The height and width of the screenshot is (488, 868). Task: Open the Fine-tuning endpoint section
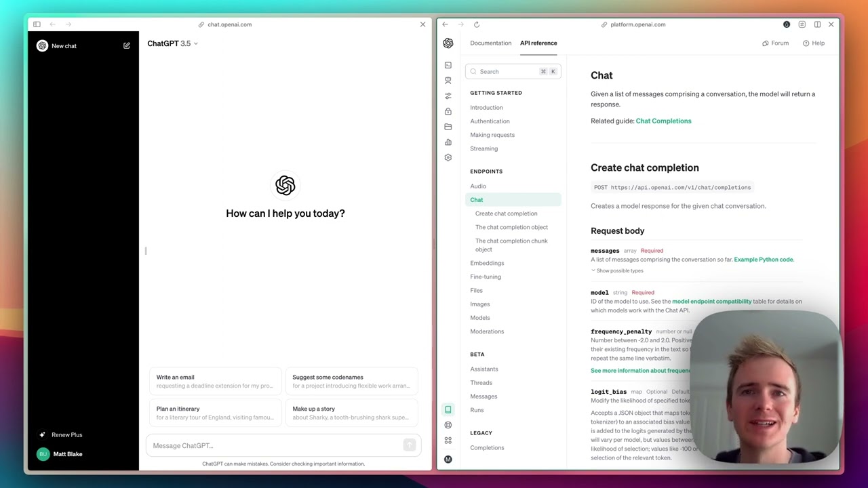486,277
